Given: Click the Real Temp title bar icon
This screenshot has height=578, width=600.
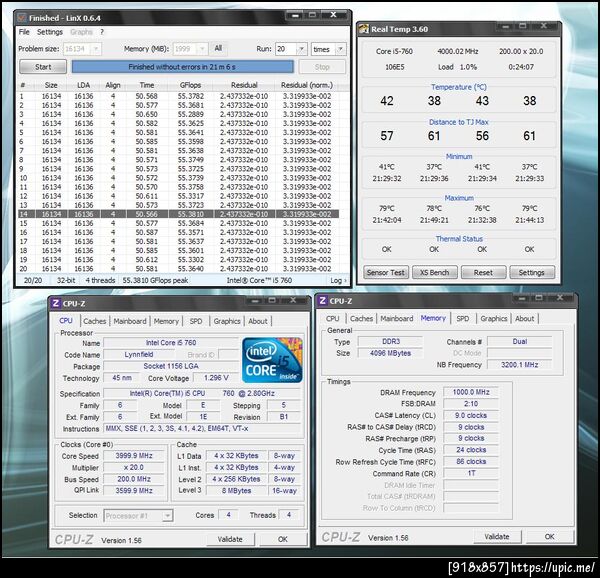Looking at the screenshot, I should click(x=364, y=29).
